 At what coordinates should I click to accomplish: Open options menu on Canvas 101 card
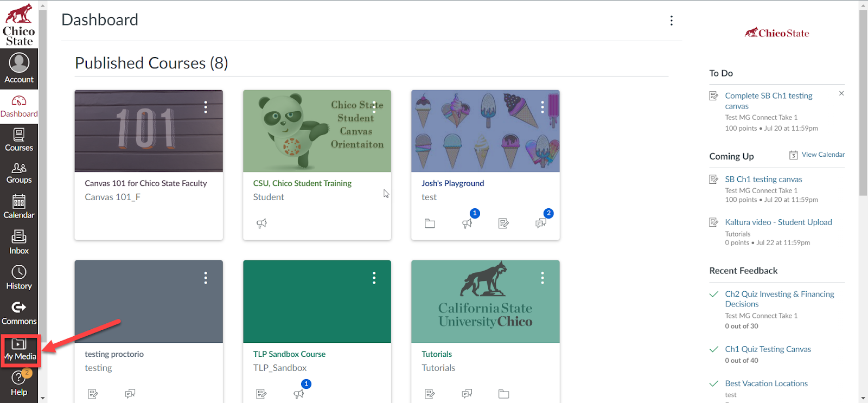(206, 107)
